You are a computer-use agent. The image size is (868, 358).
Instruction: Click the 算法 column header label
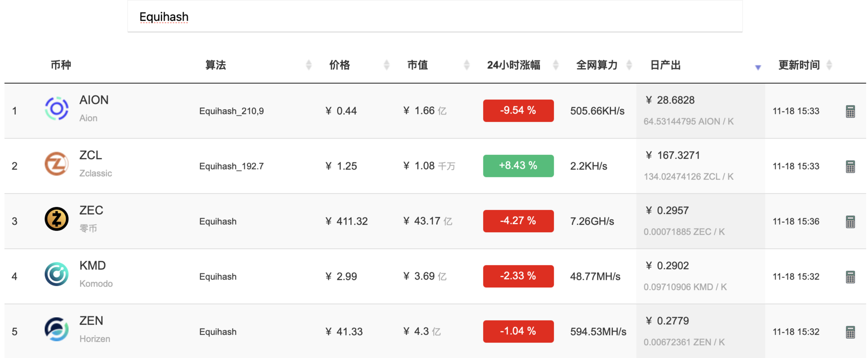click(216, 65)
